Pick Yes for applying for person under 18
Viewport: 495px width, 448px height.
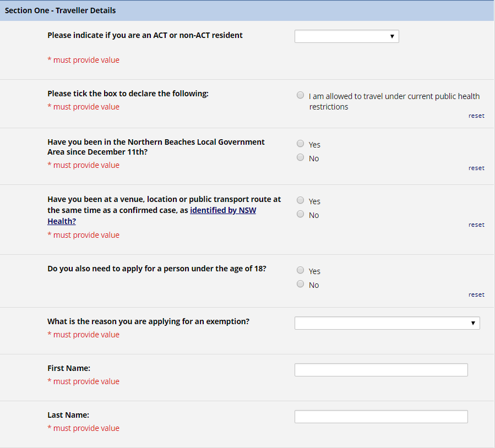click(x=300, y=270)
